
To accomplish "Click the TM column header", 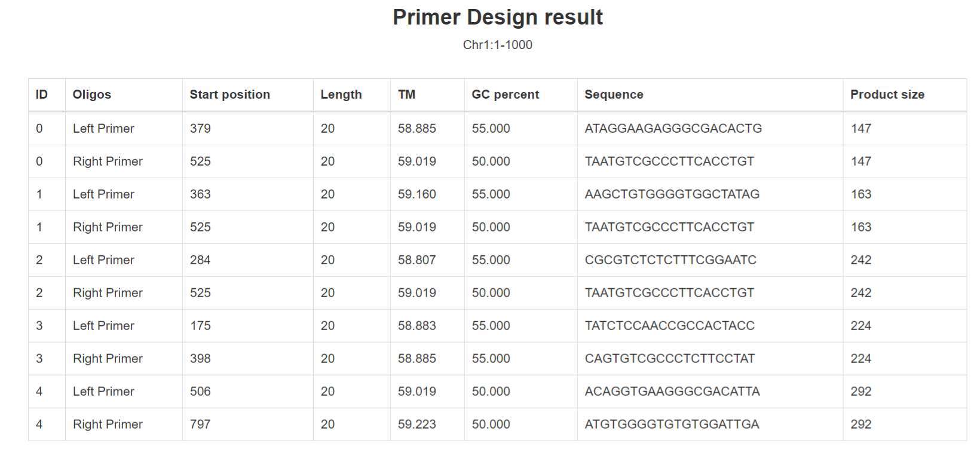I will [x=406, y=94].
